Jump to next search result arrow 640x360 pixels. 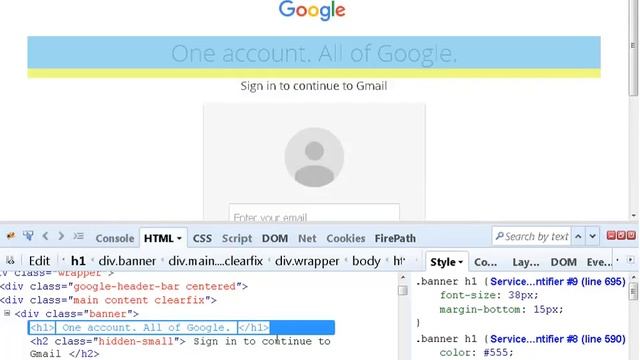pyautogui.click(x=592, y=236)
